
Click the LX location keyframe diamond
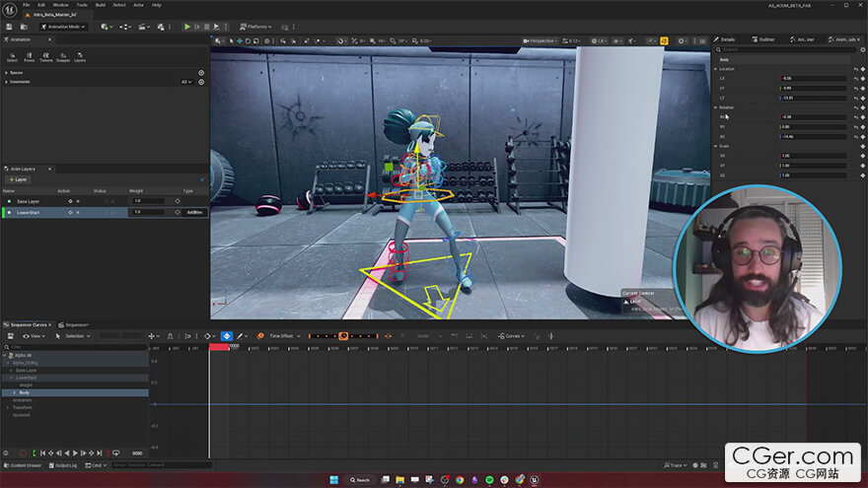tap(863, 78)
